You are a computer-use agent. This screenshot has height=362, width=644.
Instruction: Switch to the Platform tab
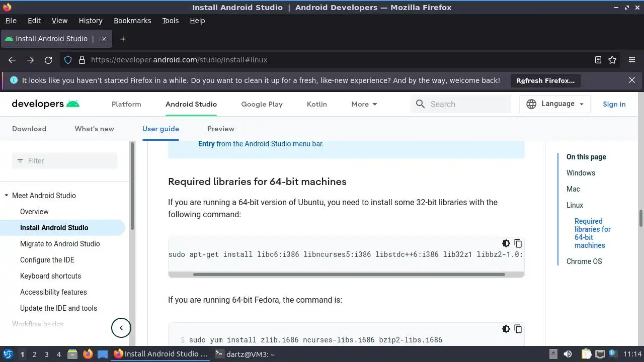coord(126,104)
